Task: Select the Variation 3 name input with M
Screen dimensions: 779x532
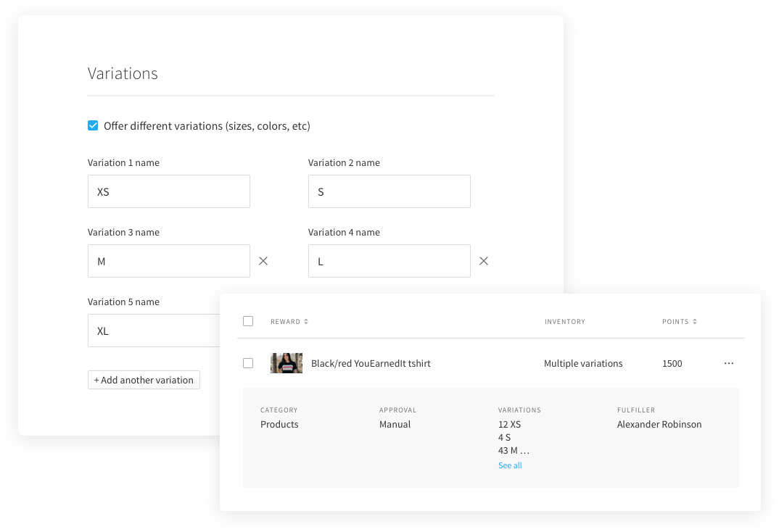Action: coord(168,261)
